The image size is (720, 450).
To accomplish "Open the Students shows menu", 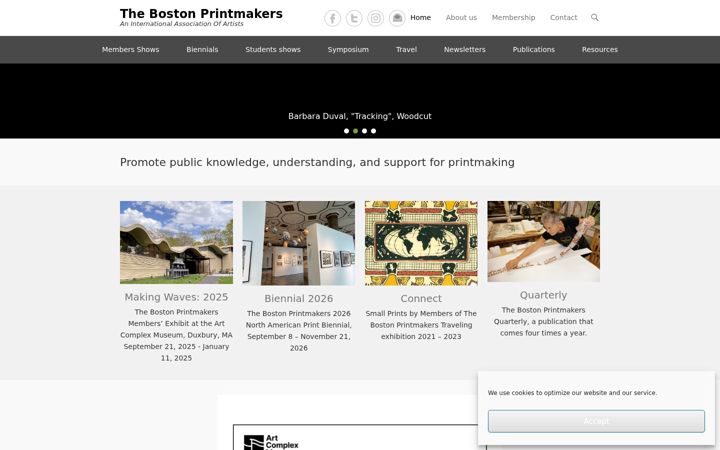I will (x=273, y=50).
